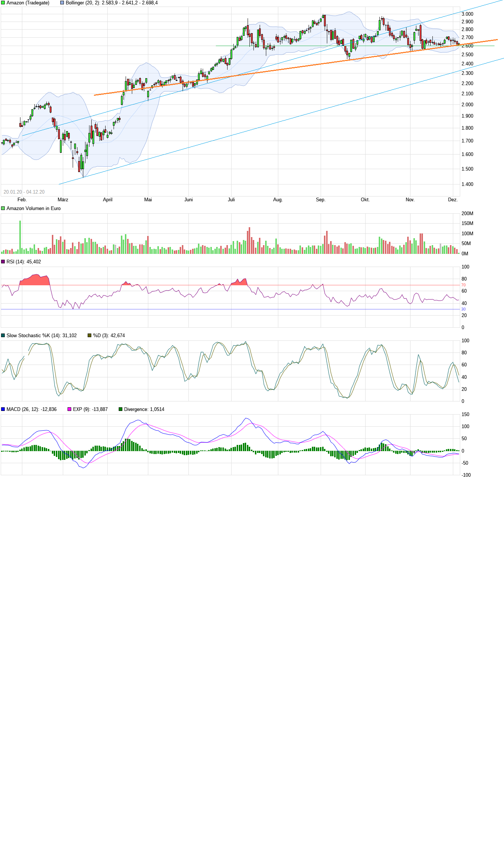Select the "Dez." month label
The width and height of the screenshot is (504, 846).
pyautogui.click(x=453, y=200)
